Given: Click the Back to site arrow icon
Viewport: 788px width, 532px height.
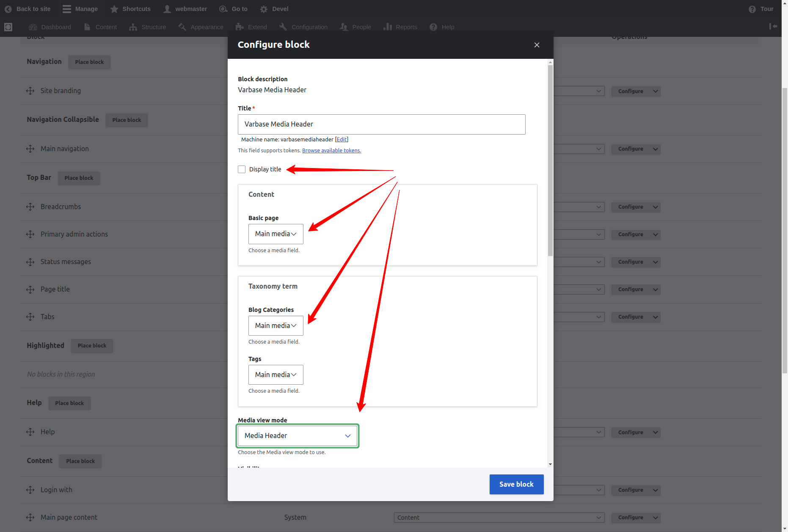Looking at the screenshot, I should [x=8, y=9].
